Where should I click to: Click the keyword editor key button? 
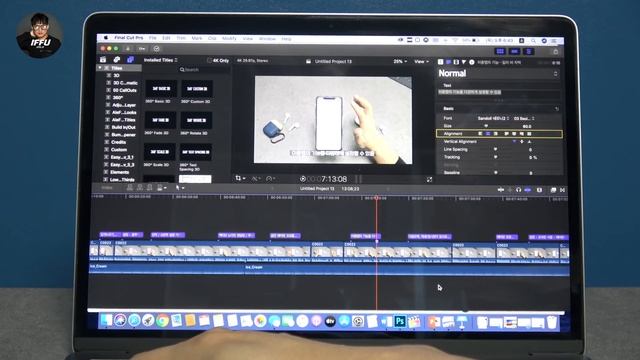click(x=142, y=49)
